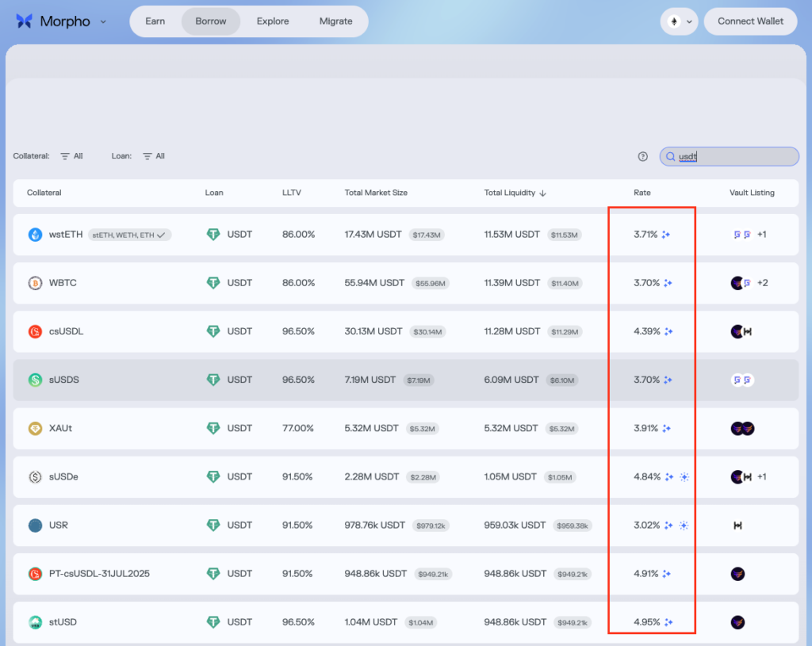Expand the chevron next to Morpho
The height and width of the screenshot is (646, 812).
[103, 21]
